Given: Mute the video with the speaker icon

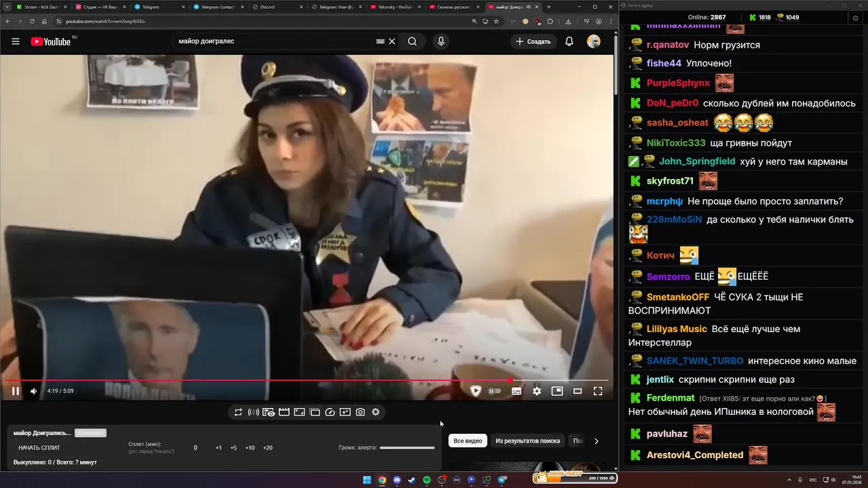Looking at the screenshot, I should (x=34, y=391).
